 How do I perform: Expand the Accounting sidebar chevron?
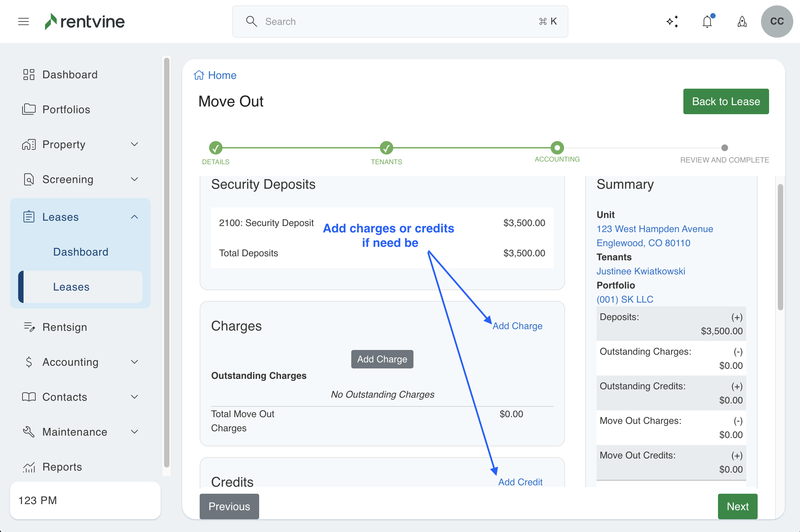pos(134,362)
